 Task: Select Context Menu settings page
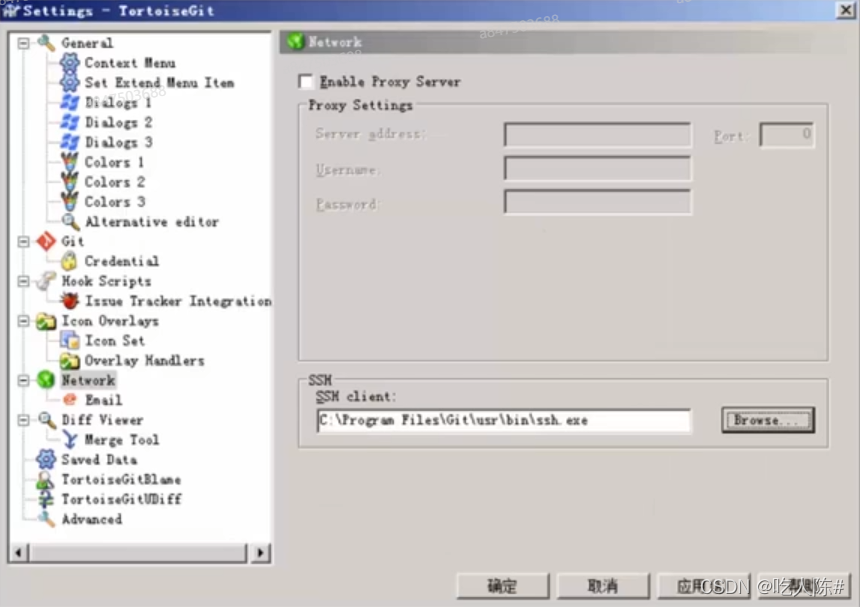point(130,63)
